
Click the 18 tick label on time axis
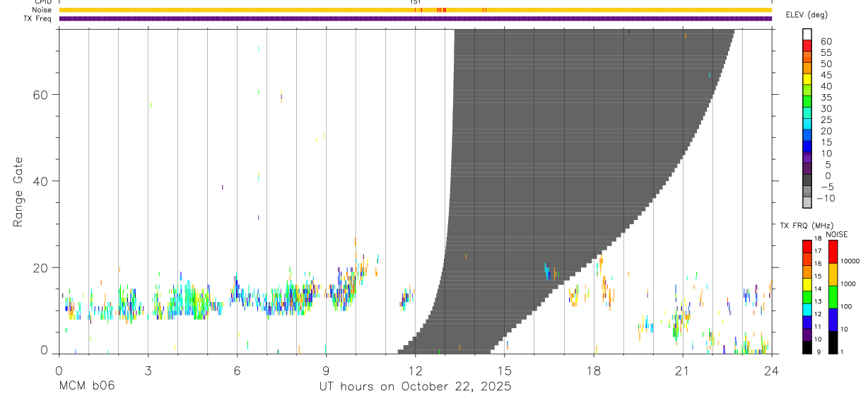[593, 370]
